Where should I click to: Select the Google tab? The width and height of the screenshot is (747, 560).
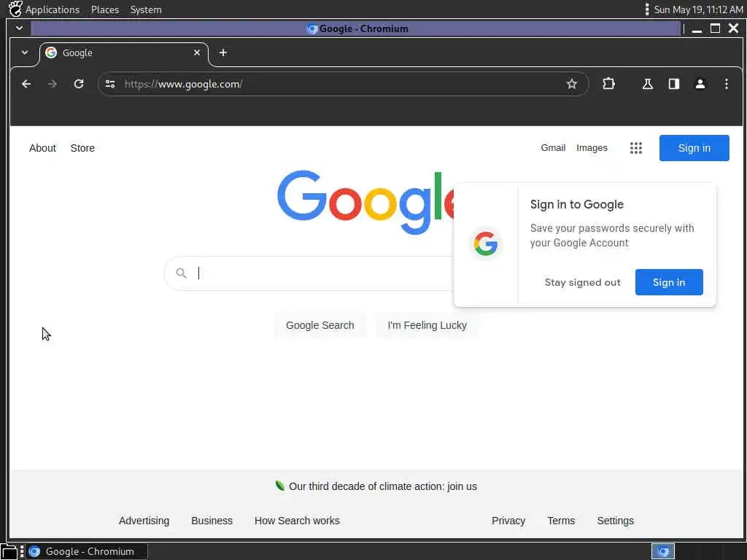click(x=123, y=52)
